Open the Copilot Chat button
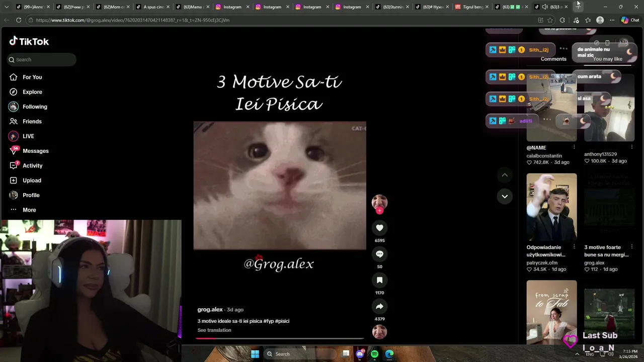The width and height of the screenshot is (644, 362). coord(631,20)
